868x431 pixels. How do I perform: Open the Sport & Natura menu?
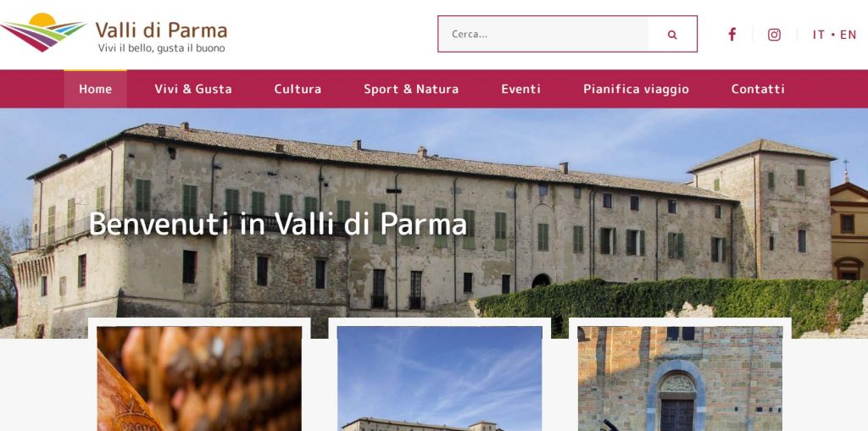click(411, 89)
